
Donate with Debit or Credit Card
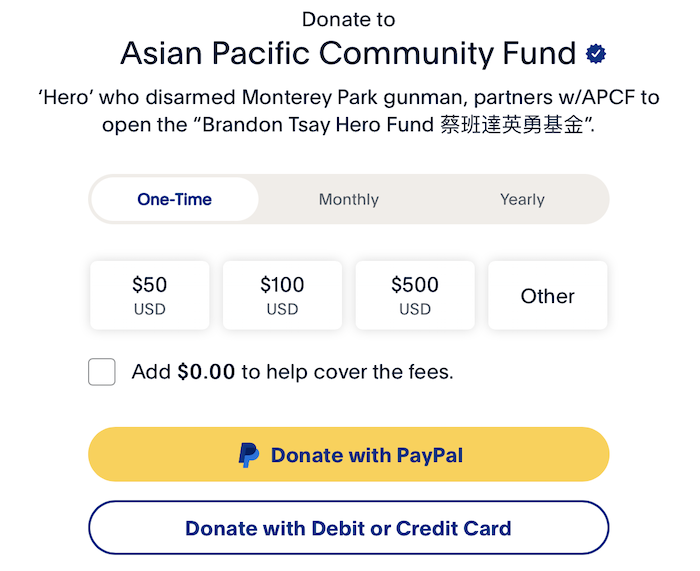[x=349, y=528]
